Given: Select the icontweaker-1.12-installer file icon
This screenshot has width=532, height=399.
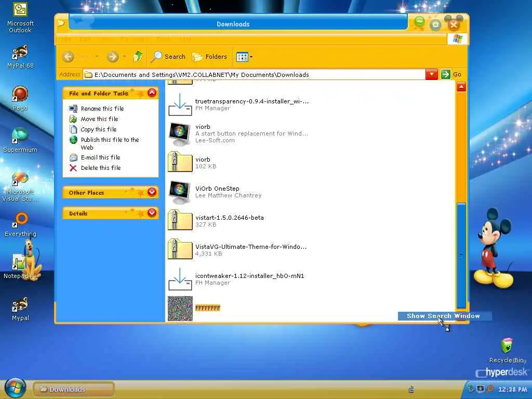Looking at the screenshot, I should pos(180,279).
